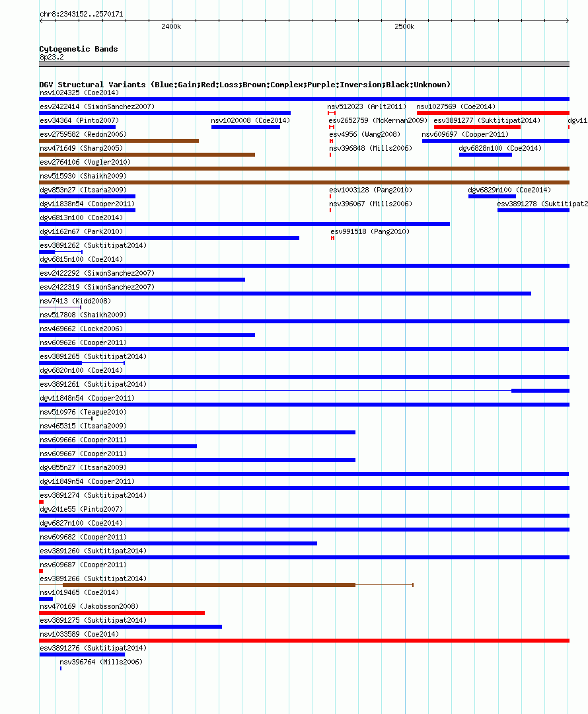Viewport: 588px width, 714px height.
Task: Click nsv471649 (Sharp2005) label
Action: 81,149
